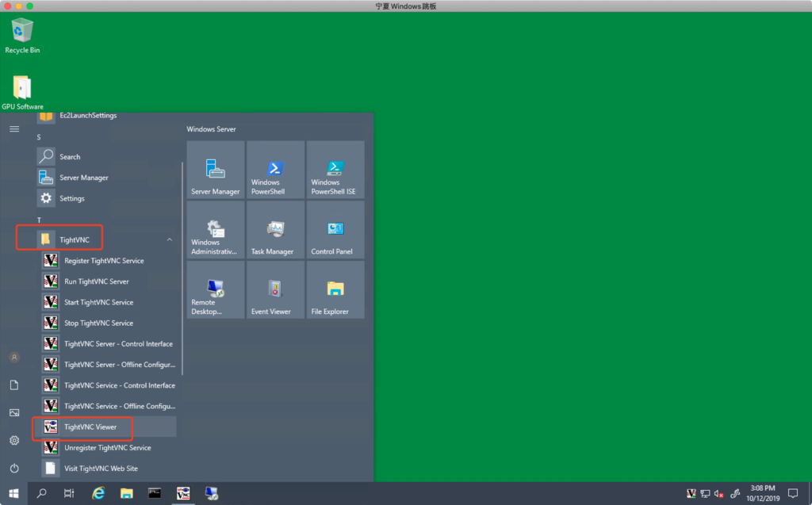The image size is (812, 505).
Task: Open the Control Panel tile
Action: coord(335,230)
